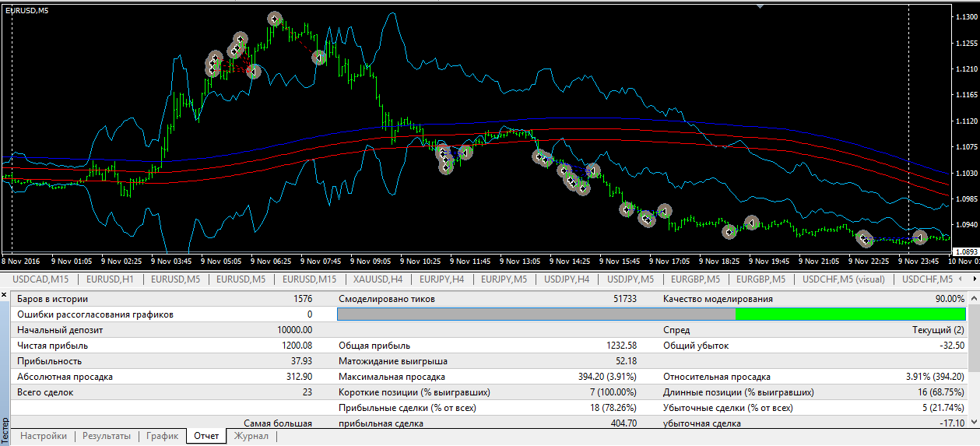980x446 pixels.
Task: Click the trade marker at the chart's price peak
Action: pyautogui.click(x=274, y=19)
